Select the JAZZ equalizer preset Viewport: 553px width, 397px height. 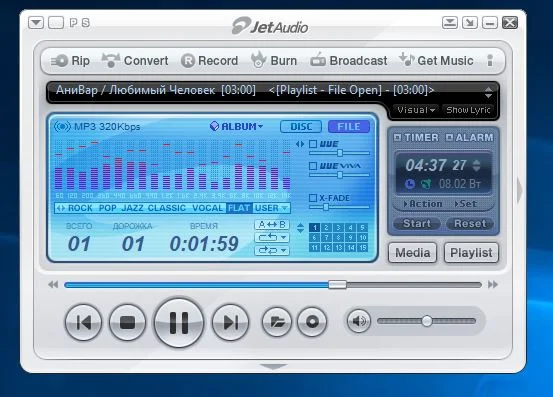(133, 208)
